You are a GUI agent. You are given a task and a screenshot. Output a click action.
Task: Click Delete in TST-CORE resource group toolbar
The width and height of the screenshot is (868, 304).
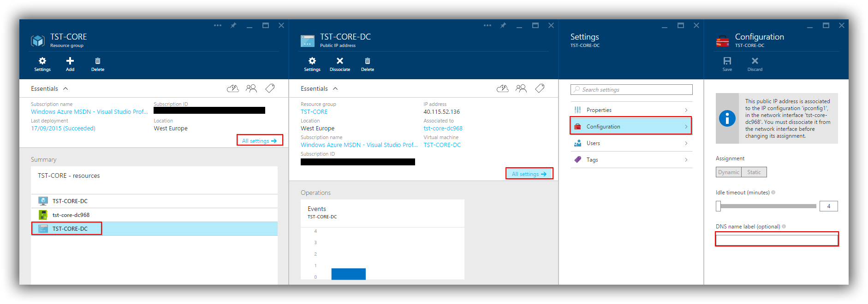tap(98, 64)
